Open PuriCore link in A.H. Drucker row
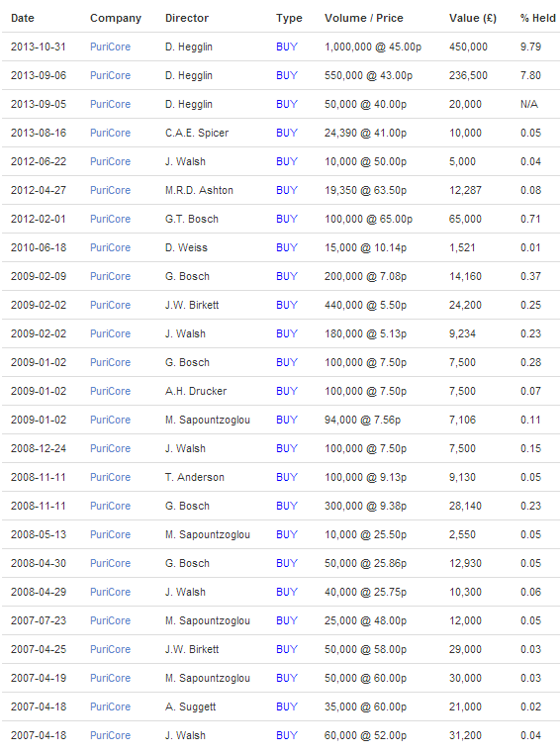This screenshot has height=753, width=560. (x=110, y=391)
